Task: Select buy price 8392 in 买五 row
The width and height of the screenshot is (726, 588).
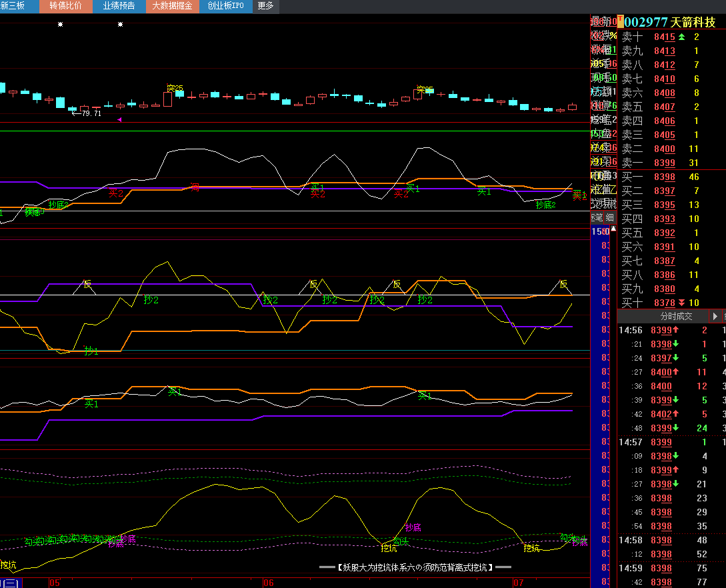Action: 665,233
